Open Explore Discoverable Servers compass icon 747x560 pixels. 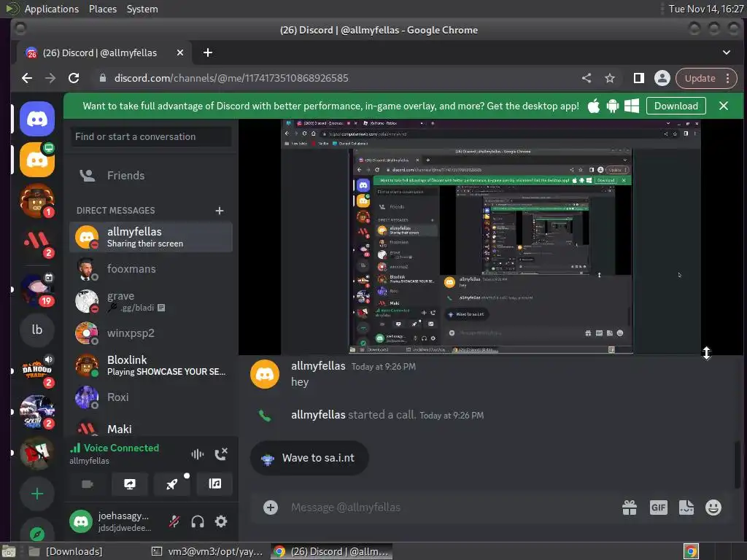(37, 534)
